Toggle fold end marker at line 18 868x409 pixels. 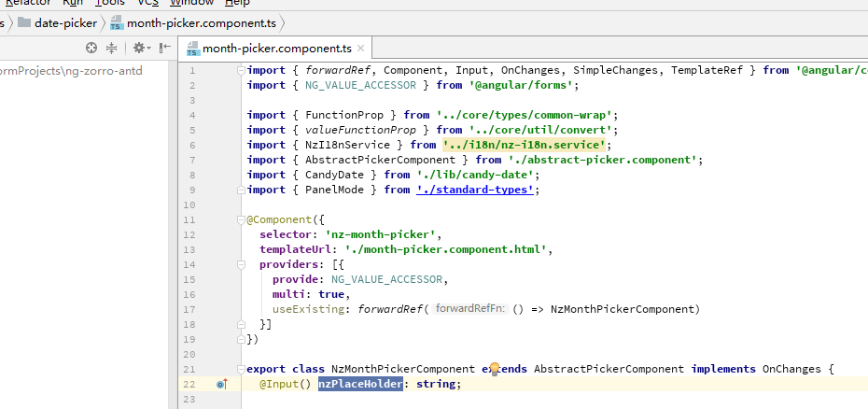tap(241, 324)
